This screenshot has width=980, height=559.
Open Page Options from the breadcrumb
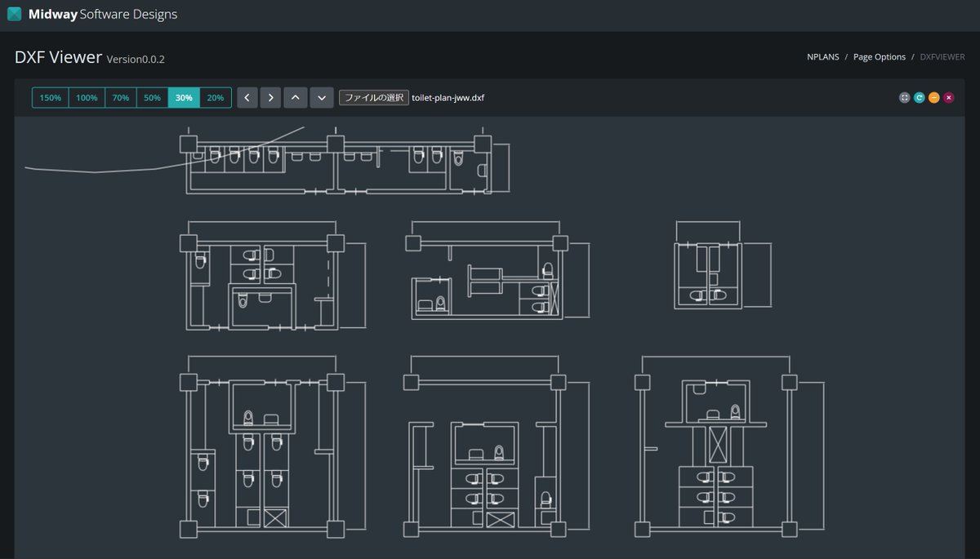(x=880, y=56)
